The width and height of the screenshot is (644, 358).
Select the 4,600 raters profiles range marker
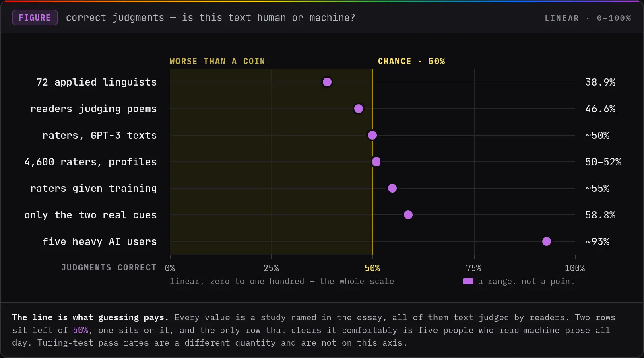376,162
